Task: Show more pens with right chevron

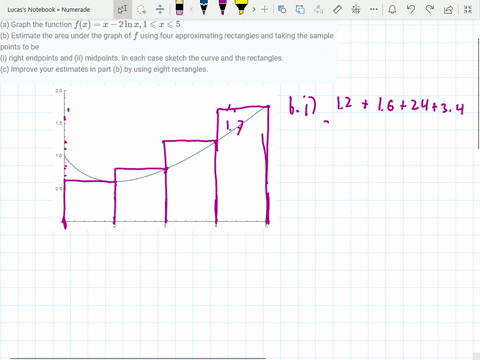Action: click(254, 9)
